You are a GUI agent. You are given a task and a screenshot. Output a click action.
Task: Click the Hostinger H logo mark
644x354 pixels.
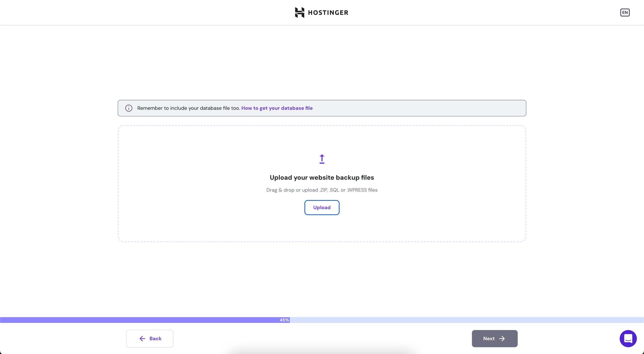(x=299, y=12)
